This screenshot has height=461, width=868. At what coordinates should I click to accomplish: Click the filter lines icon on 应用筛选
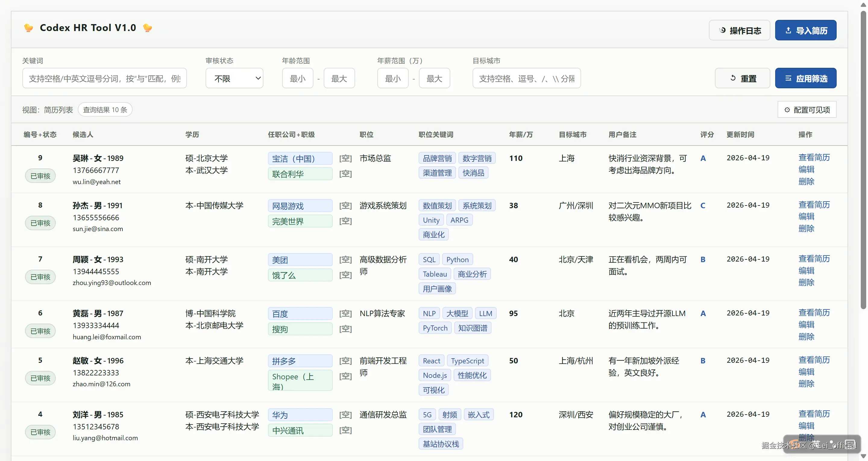(788, 78)
